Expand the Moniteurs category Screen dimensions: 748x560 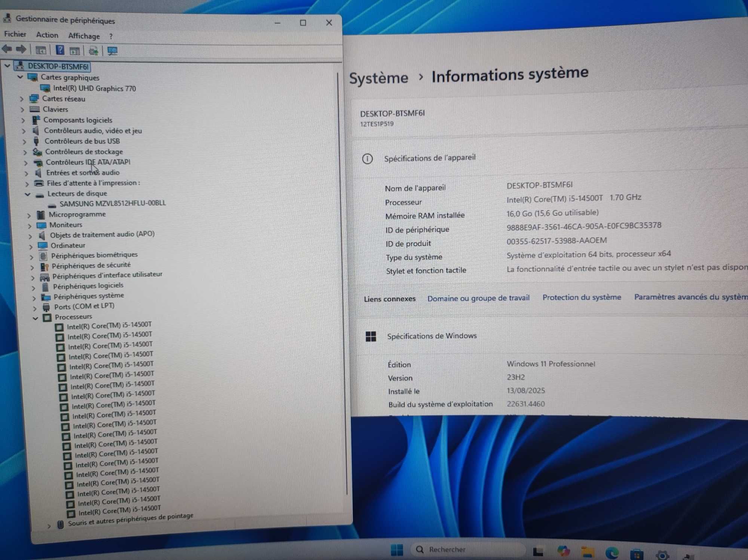pyautogui.click(x=29, y=226)
